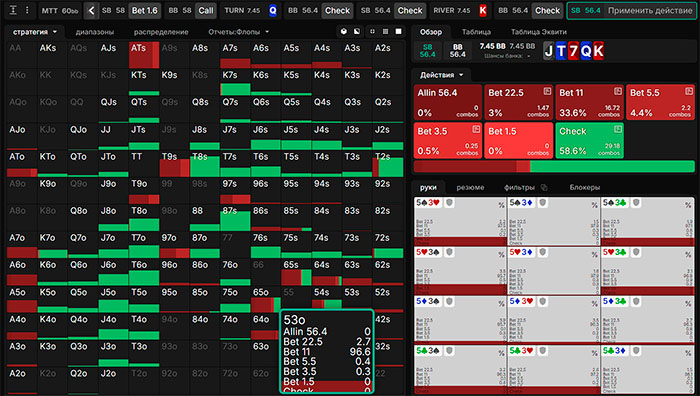Click the shield icon on the 5♠3♥ hand card
This screenshot has height=396, width=700.
coord(450,203)
